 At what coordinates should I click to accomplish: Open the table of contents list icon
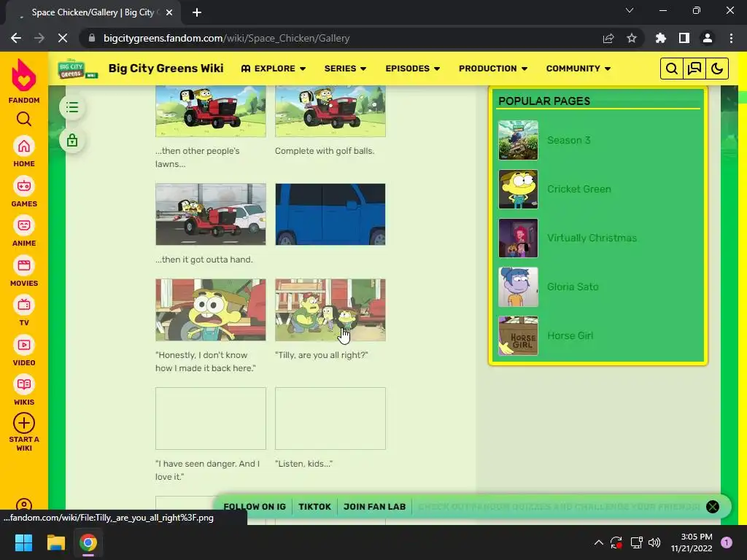pyautogui.click(x=72, y=107)
